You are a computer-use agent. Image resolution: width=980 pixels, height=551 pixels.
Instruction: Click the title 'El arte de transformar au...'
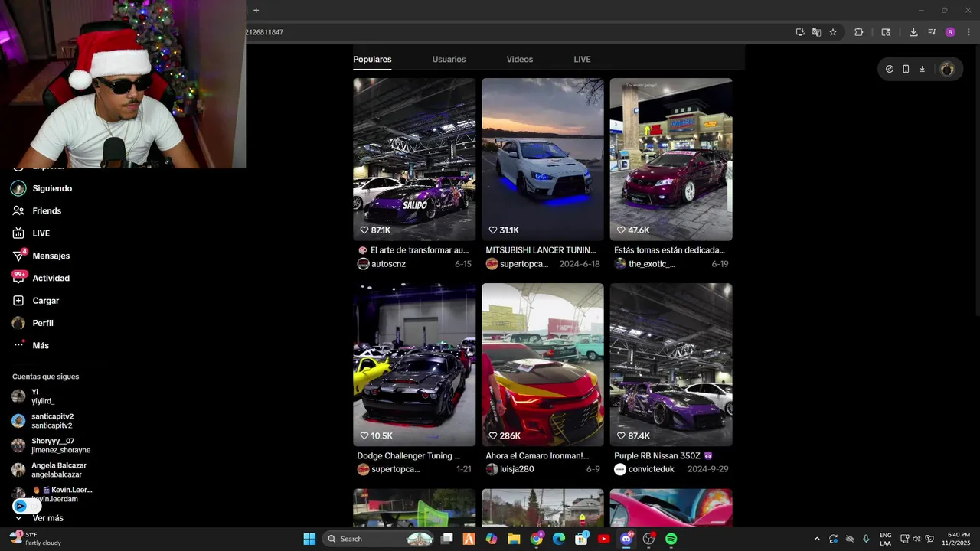(413, 250)
